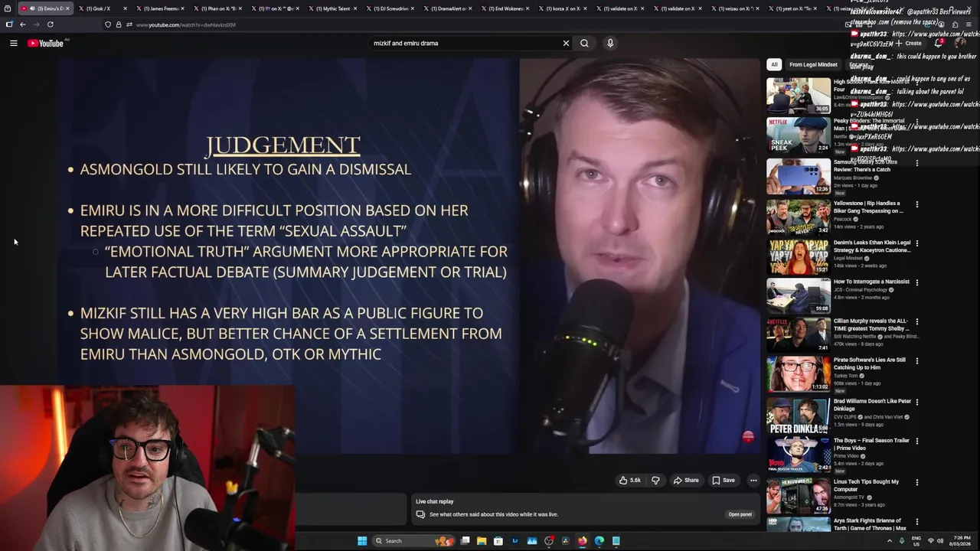The image size is (980, 551).
Task: Share the video
Action: pyautogui.click(x=686, y=481)
